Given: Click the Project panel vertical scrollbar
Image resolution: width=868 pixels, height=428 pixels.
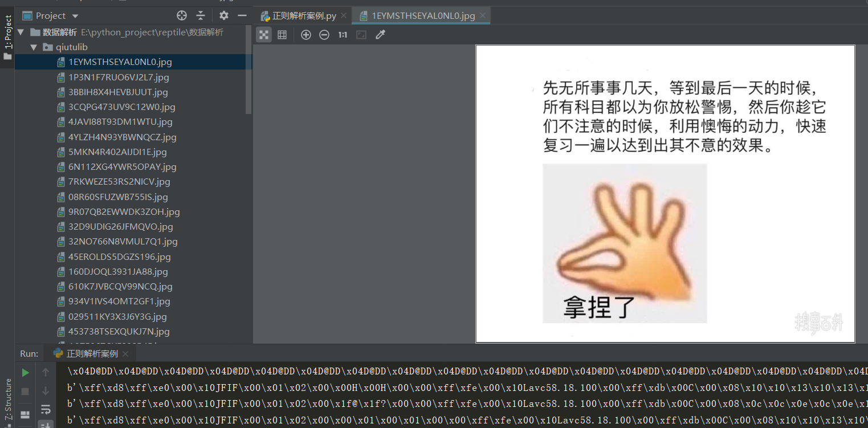Looking at the screenshot, I should coord(248,70).
